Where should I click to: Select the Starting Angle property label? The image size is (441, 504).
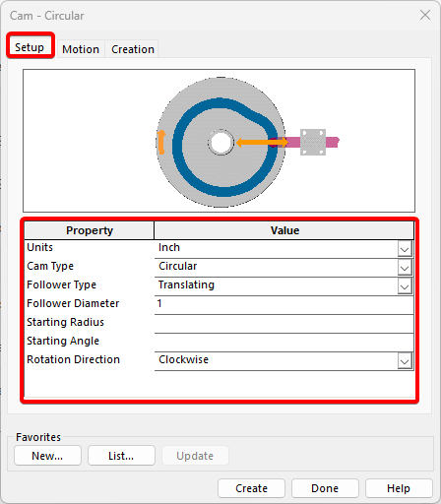click(63, 341)
